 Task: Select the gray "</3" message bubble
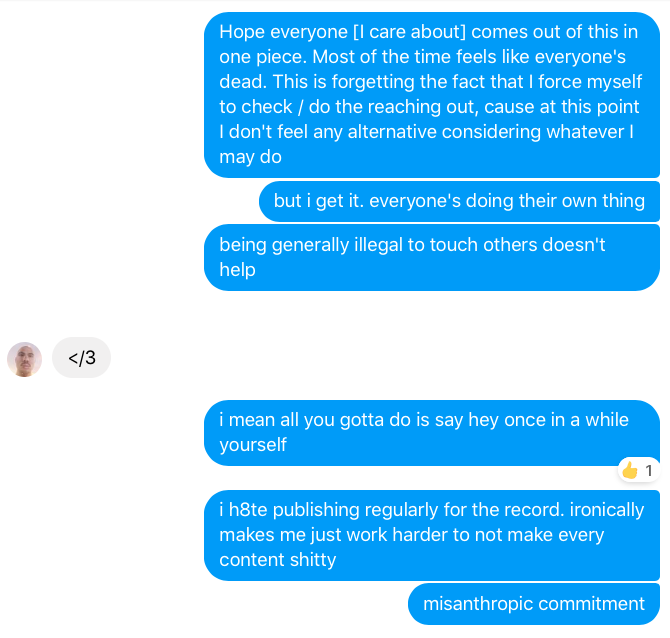(x=81, y=358)
